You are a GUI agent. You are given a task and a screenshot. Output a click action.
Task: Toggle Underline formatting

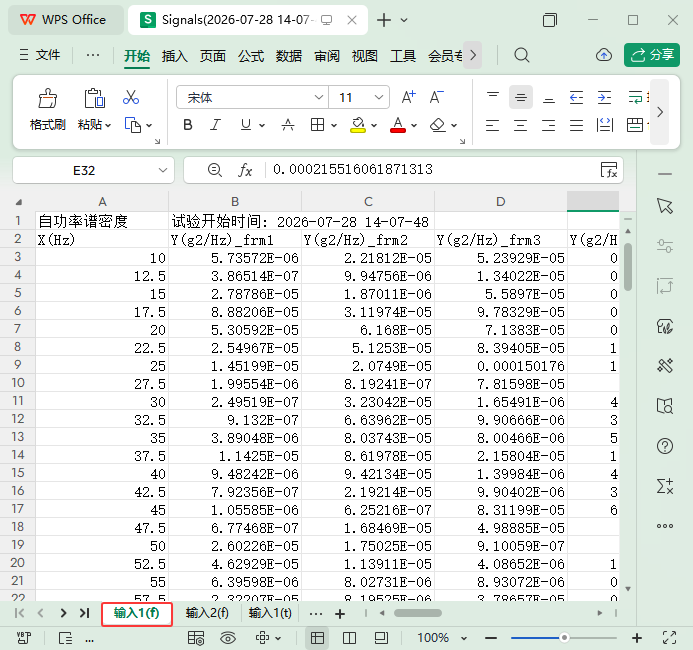click(x=246, y=125)
